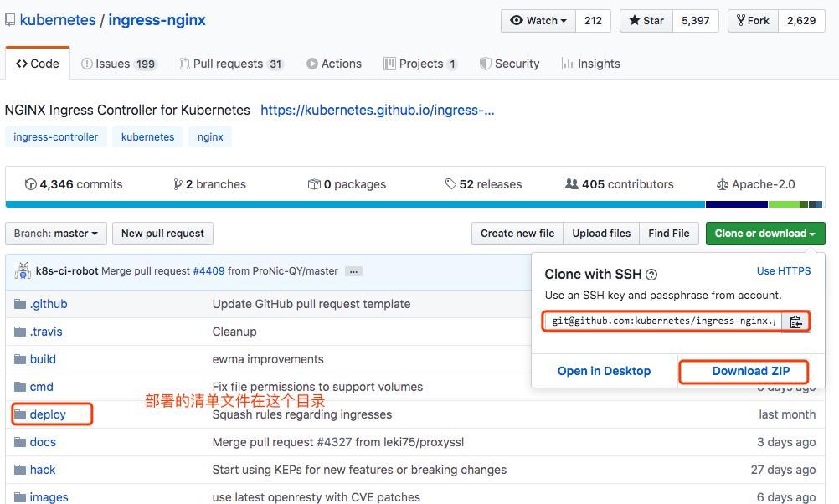Click k8s-ci-robot author name
Screen dimensions: 839x504
pos(67,271)
